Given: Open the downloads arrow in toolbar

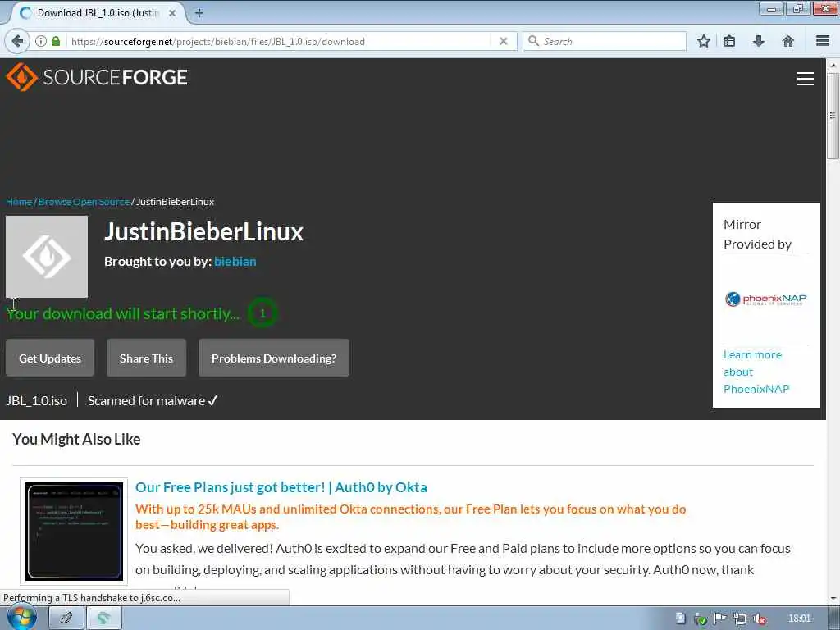Looking at the screenshot, I should point(759,41).
